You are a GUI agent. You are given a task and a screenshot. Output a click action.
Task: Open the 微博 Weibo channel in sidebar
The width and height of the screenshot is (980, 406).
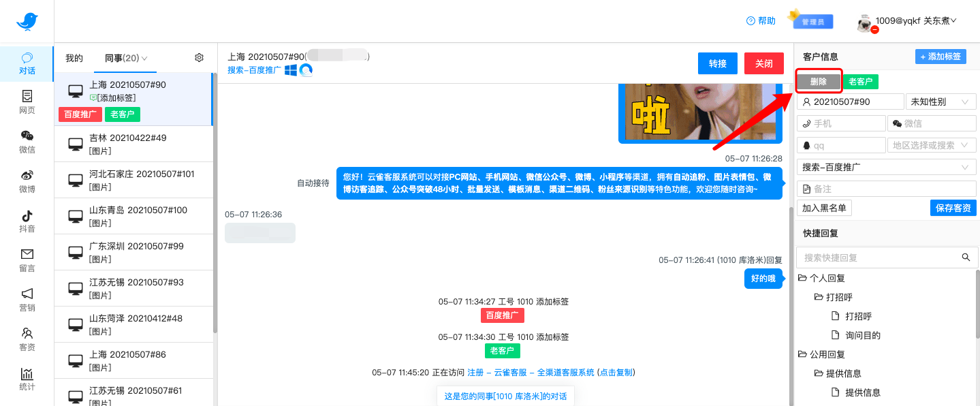pyautogui.click(x=27, y=183)
